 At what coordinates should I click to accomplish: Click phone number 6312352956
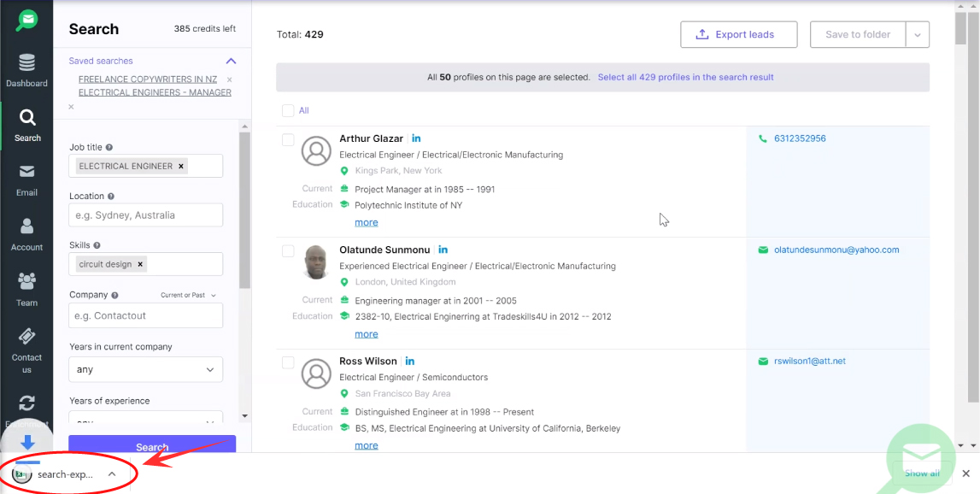click(x=800, y=138)
